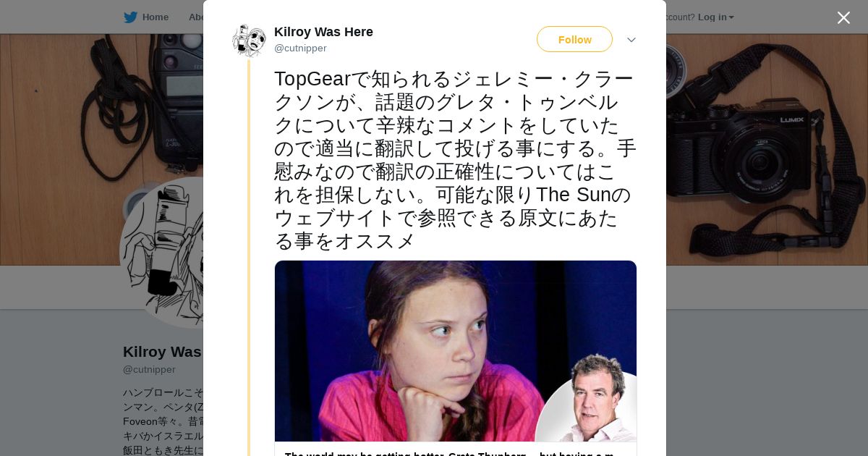Open Kilroy Was Here profile name link
Viewport: 868px width, 456px height.
323,32
